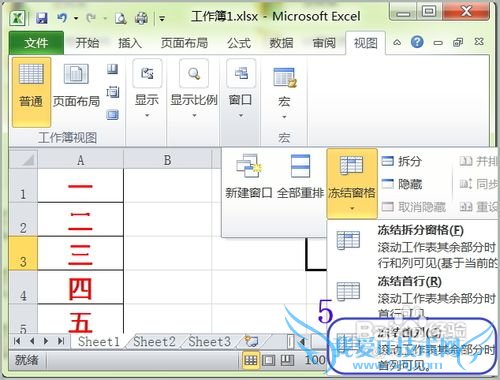Select the 视图 tab
The image size is (500, 380).
[x=366, y=43]
